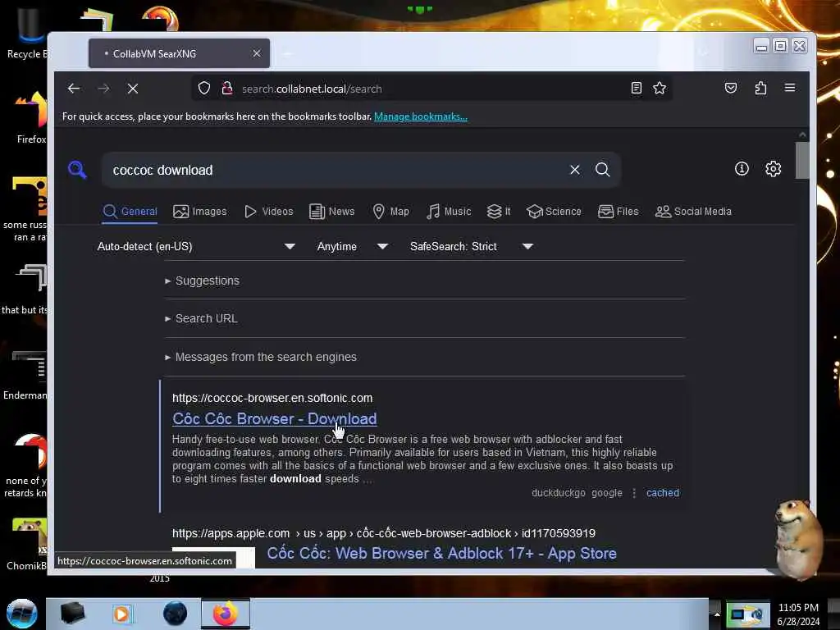Open the media player taskbar icon
This screenshot has height=630, width=840.
coord(122,614)
